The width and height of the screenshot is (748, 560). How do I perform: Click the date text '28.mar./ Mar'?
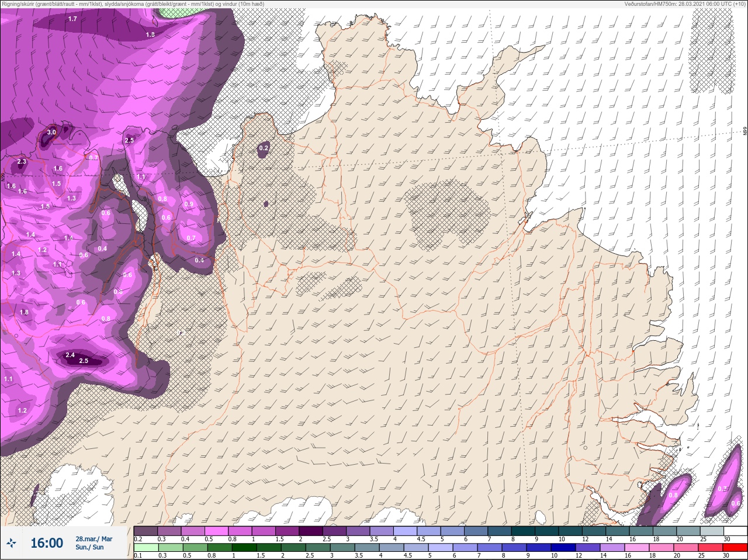click(94, 539)
